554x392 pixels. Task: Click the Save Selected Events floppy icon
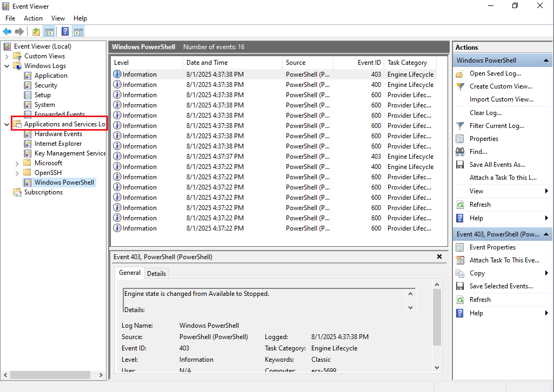point(459,286)
